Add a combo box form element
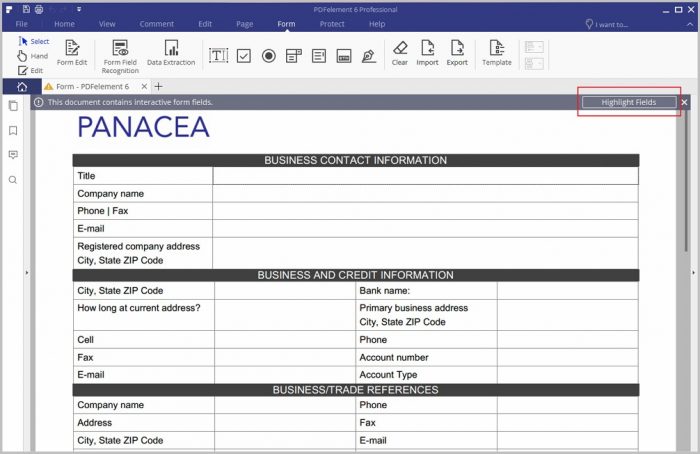 [x=294, y=56]
